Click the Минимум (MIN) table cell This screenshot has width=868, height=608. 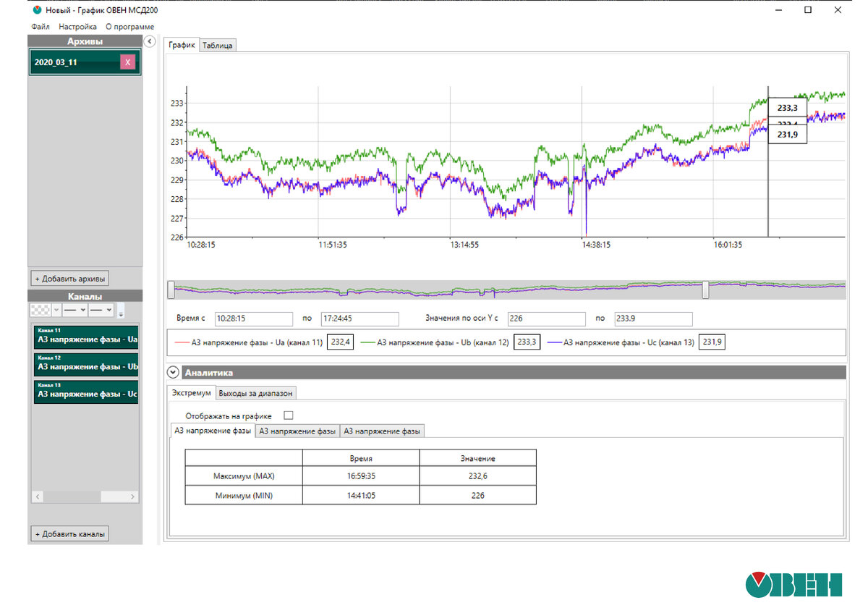244,495
